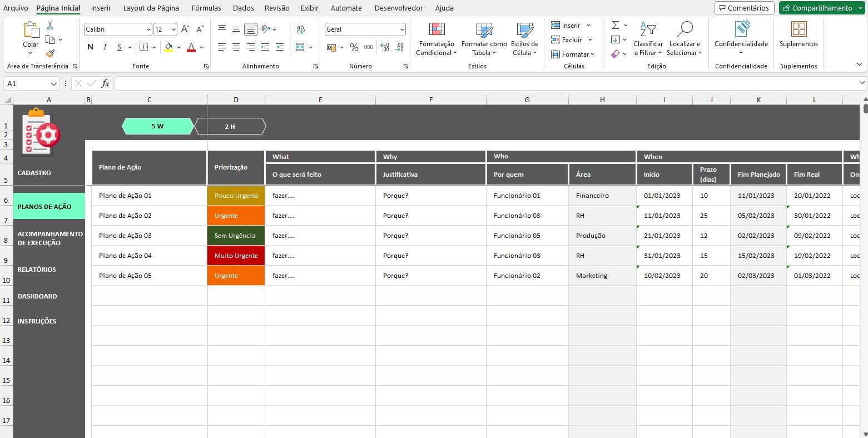
Task: Click inside the formula bar field
Action: [x=484, y=83]
